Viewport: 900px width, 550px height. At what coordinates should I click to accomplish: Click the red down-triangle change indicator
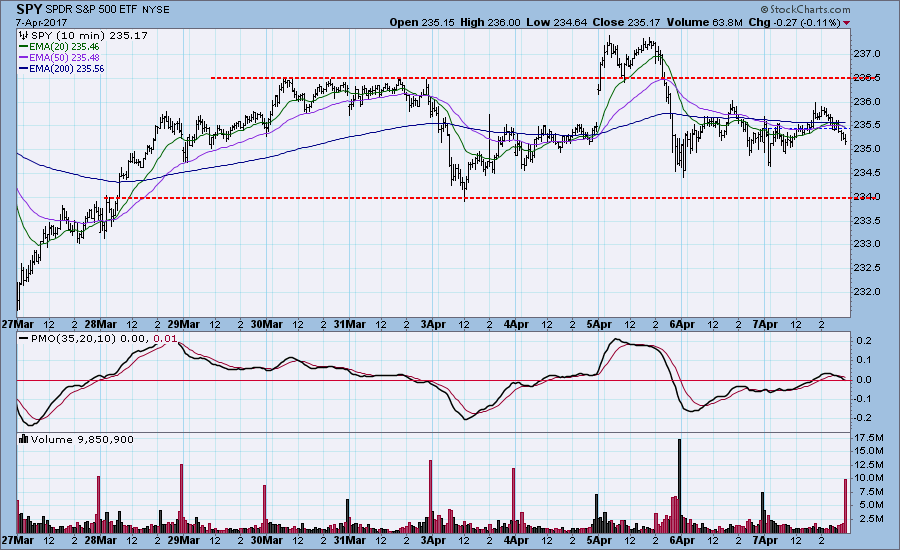click(x=847, y=23)
